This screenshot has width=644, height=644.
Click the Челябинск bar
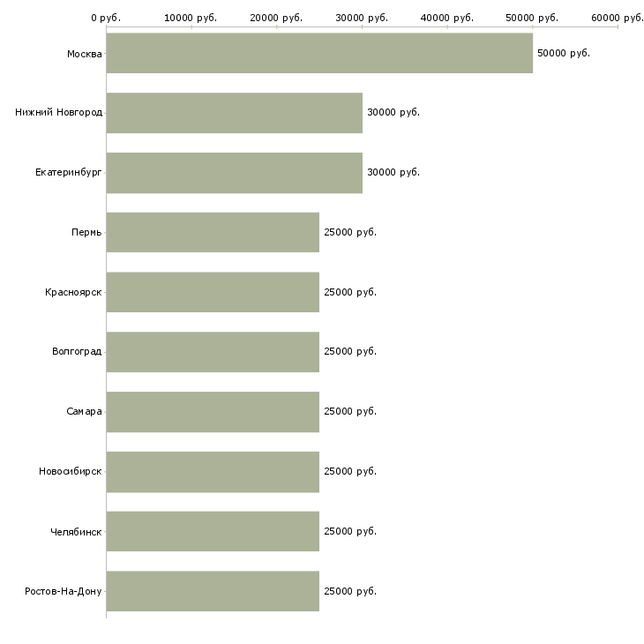click(x=213, y=531)
